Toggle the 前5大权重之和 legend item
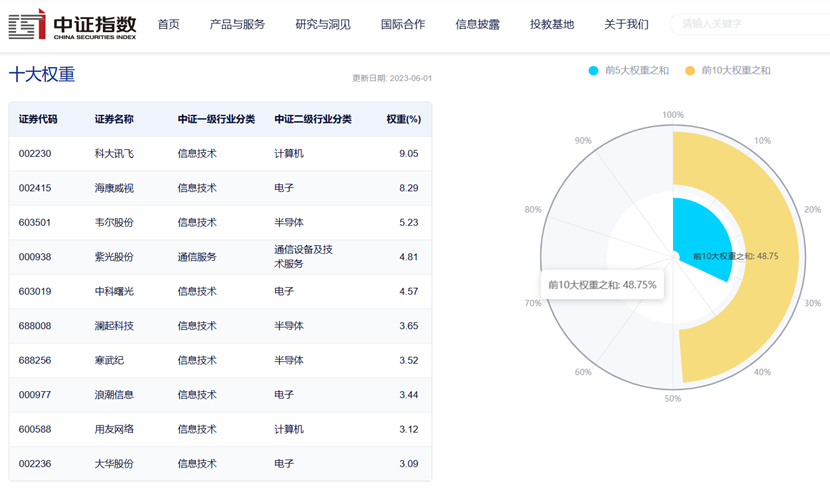Viewport: 830px width, 490px height. (629, 71)
